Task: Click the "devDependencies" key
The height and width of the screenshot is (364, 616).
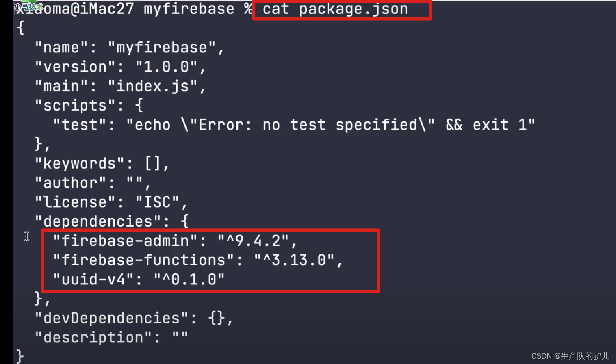Action: (111, 318)
